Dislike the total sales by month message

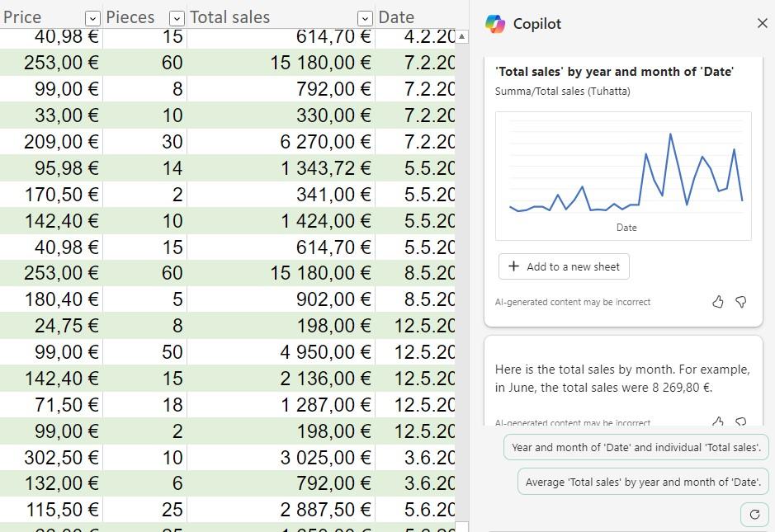pyautogui.click(x=740, y=421)
